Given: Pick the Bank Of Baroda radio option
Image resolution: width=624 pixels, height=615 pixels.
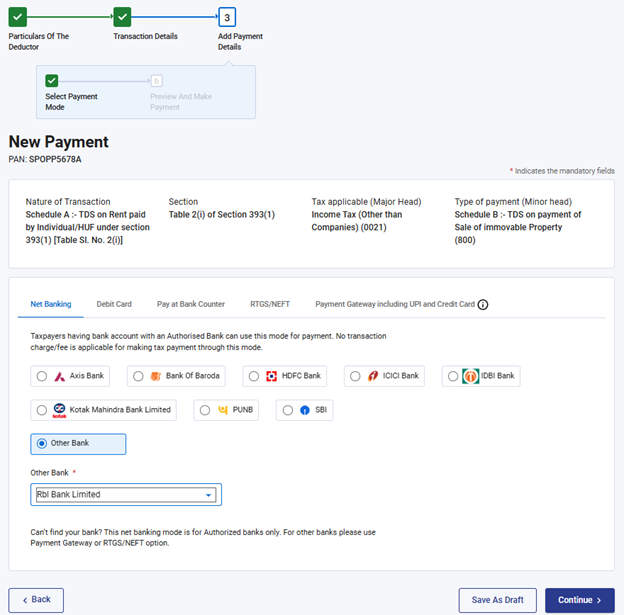Looking at the screenshot, I should tap(139, 376).
